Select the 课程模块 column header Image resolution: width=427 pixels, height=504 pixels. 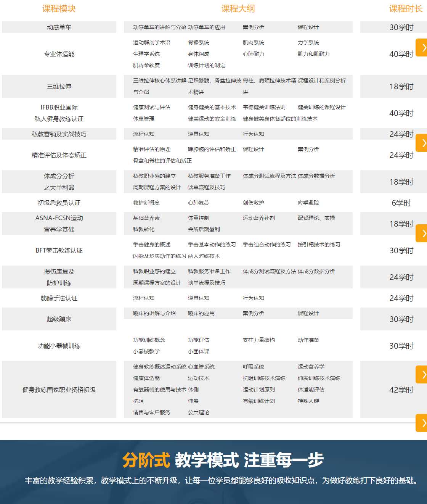59,9
